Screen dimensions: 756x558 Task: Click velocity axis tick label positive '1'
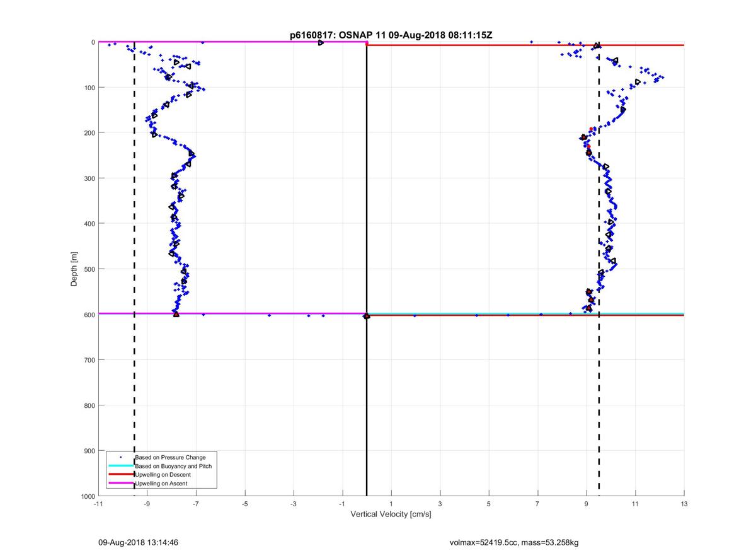[x=391, y=504]
